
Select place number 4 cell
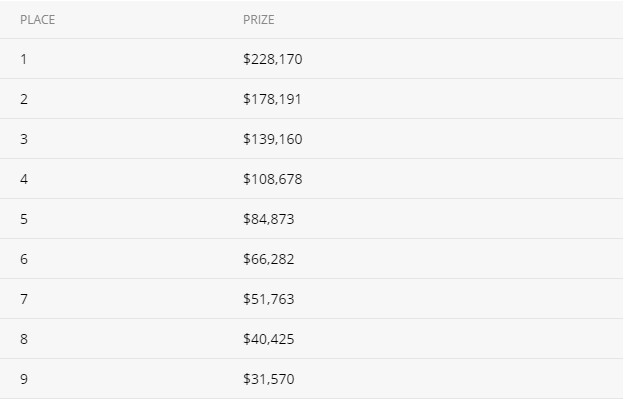coord(24,179)
